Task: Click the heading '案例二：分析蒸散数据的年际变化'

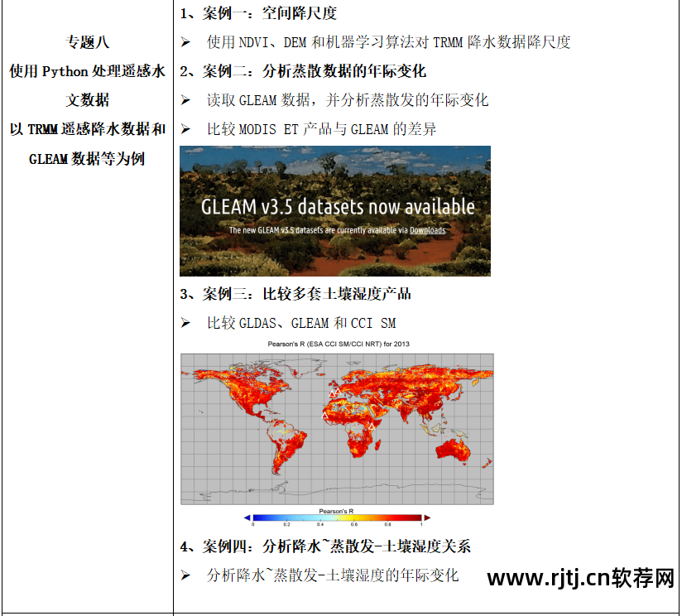Action: 314,71
